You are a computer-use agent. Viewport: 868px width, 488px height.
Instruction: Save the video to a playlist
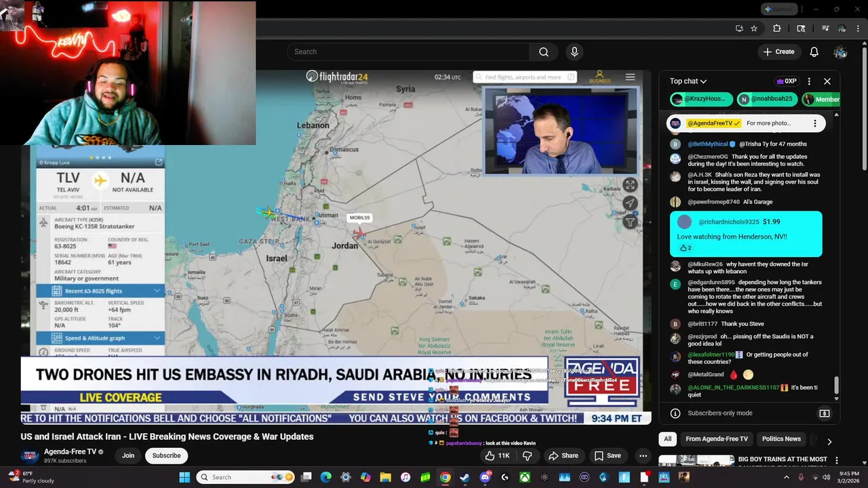point(607,455)
